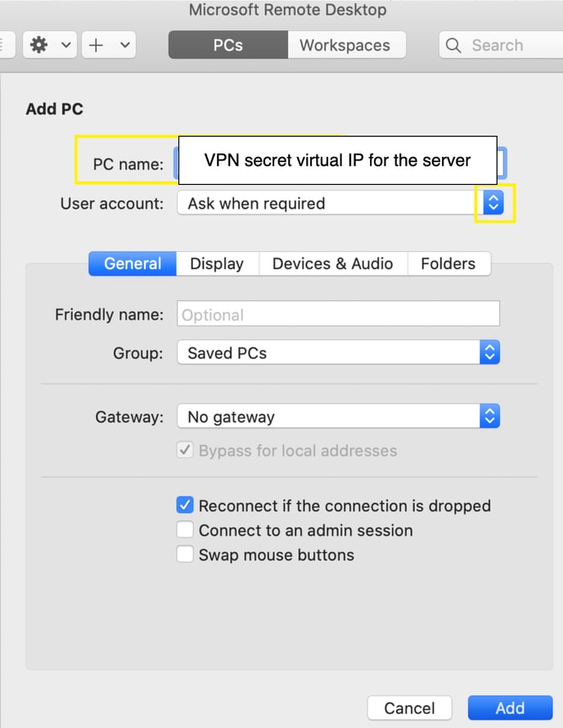Disable Reconnect if the connection is dropped
This screenshot has width=563, height=728.
click(185, 506)
